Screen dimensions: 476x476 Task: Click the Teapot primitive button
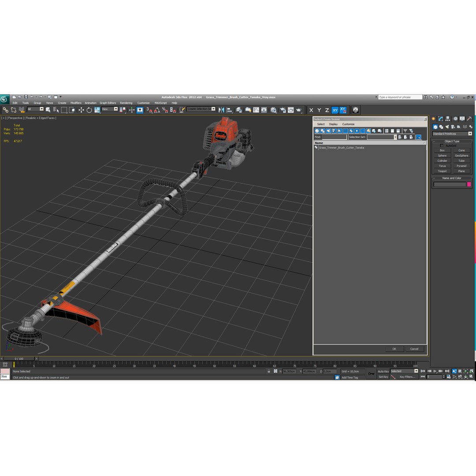point(442,171)
